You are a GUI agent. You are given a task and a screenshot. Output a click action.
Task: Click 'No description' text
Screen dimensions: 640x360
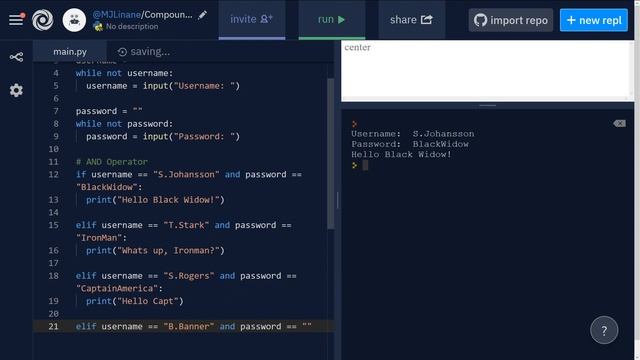(132, 27)
